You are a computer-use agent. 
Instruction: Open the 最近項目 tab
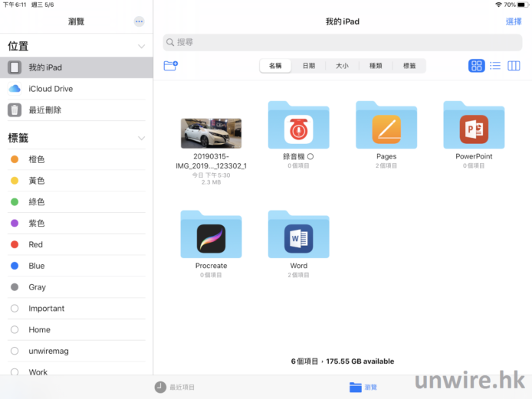point(175,388)
